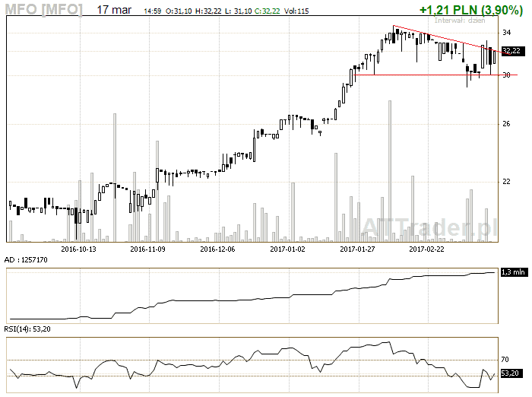Click the 2017-01-02 date marker
Image resolution: width=532 pixels, height=397 pixels.
[287, 248]
